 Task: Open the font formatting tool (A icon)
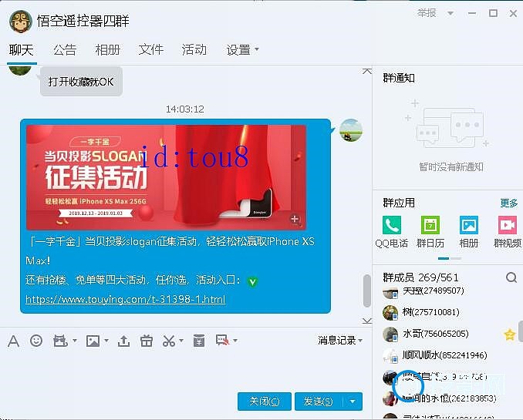tap(13, 341)
